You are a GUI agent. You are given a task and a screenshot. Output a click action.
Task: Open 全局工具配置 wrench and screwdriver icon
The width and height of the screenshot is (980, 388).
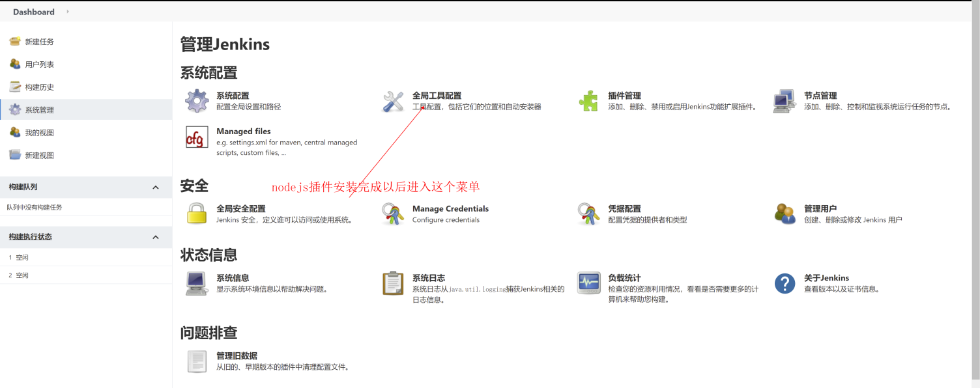click(x=393, y=102)
